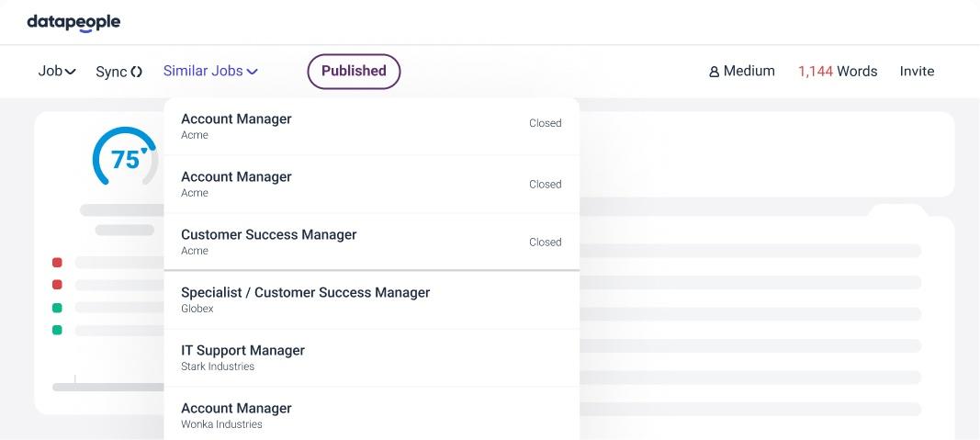The height and width of the screenshot is (440, 980).
Task: Click the 1,144 Words counter
Action: [838, 72]
